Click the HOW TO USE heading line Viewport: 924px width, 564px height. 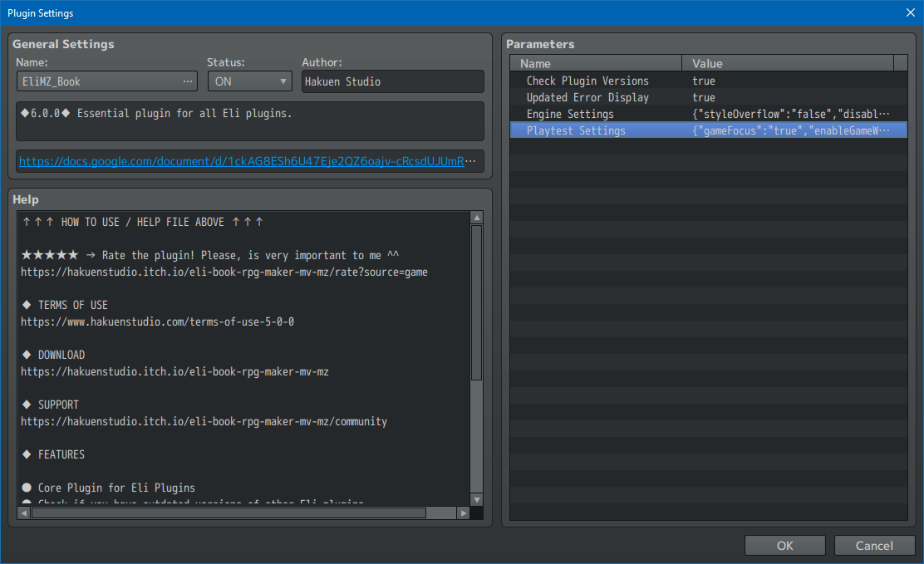143,222
